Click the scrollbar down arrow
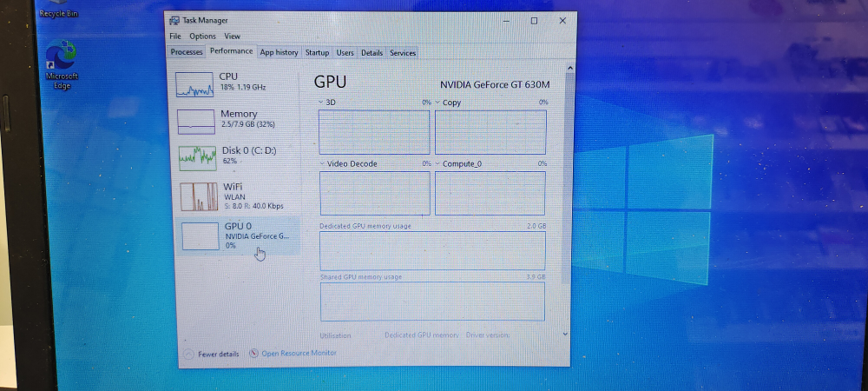868x391 pixels. point(565,334)
